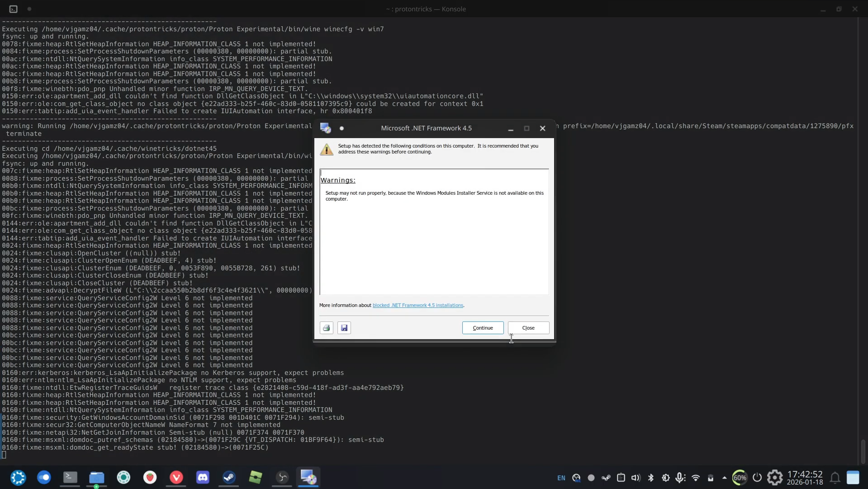Image resolution: width=868 pixels, height=489 pixels.
Task: Open the Bluetooth tray menu
Action: [651, 478]
